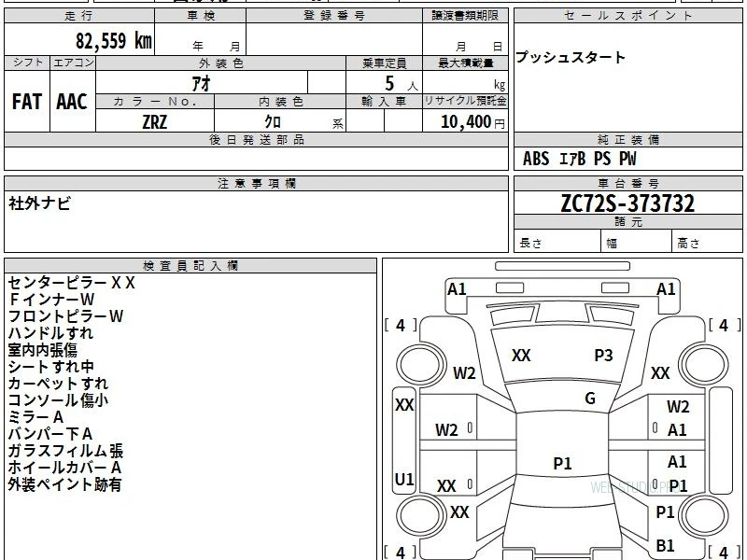The width and height of the screenshot is (747, 560).
Task: Select the inspector note センターピラーXX
Action: coord(72,283)
